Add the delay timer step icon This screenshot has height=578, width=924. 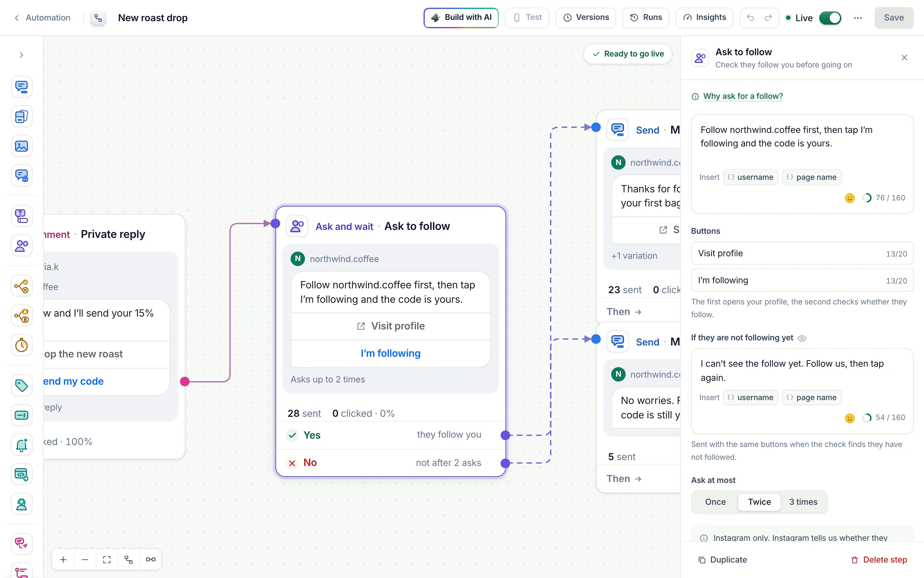pyautogui.click(x=21, y=345)
